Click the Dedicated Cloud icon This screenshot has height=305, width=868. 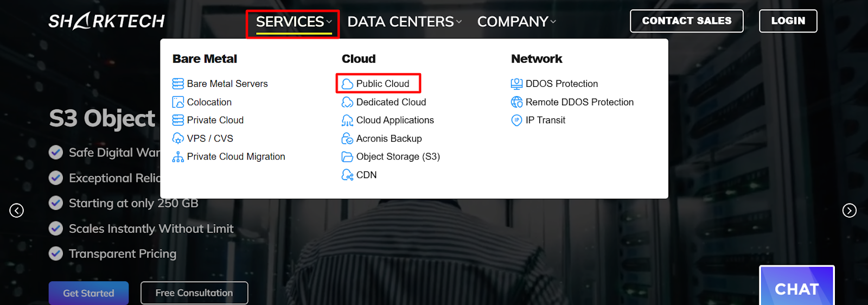point(347,102)
